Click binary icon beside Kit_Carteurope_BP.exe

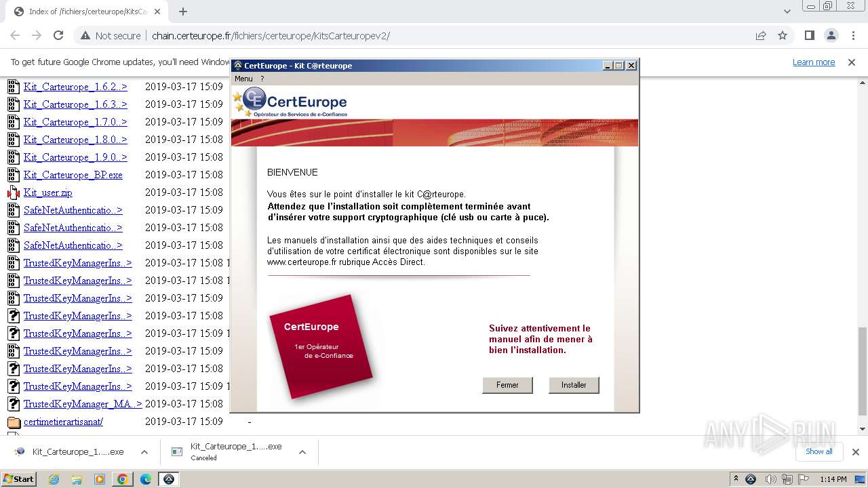[x=14, y=175]
